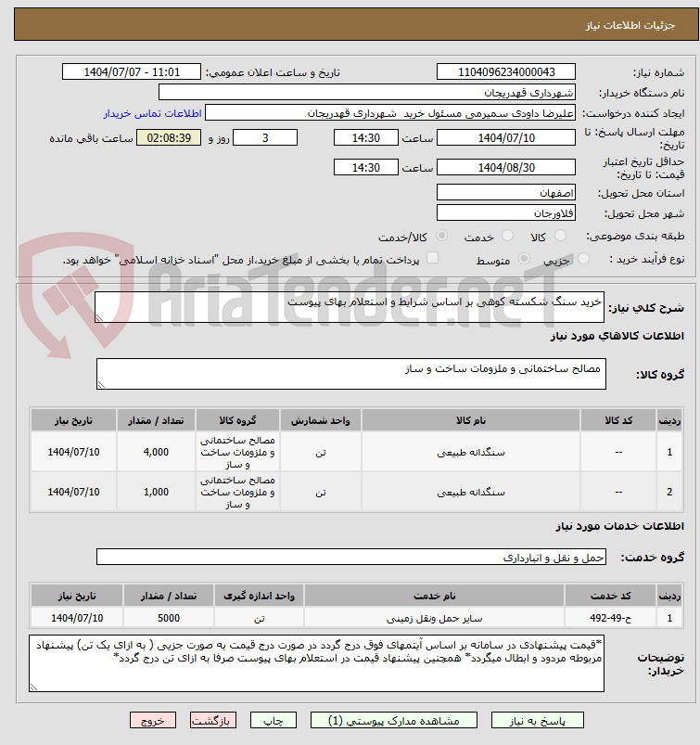Click جزئیات اطلاعات نیاز page title
700x745 pixels.
pos(630,25)
